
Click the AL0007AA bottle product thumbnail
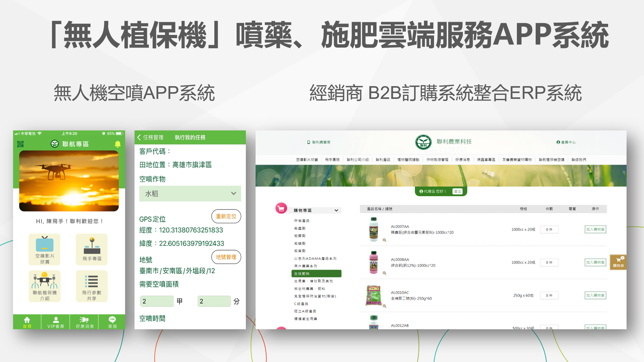(x=374, y=229)
